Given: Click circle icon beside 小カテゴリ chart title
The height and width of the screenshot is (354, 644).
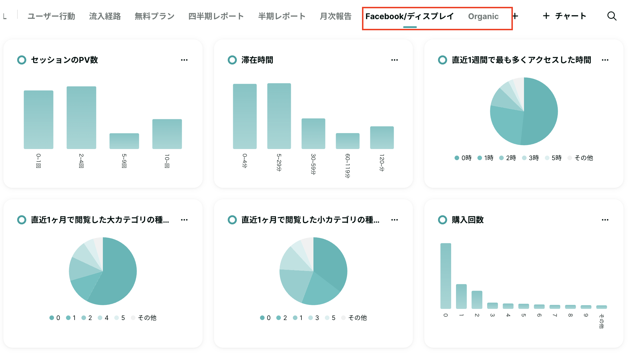Looking at the screenshot, I should 232,220.
